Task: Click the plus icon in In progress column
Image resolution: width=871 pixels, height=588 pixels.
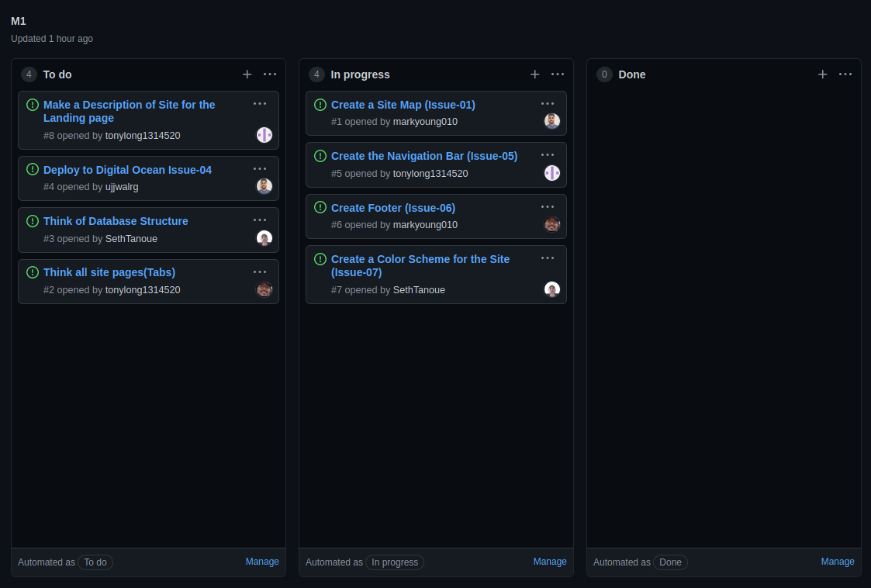Action: [534, 74]
